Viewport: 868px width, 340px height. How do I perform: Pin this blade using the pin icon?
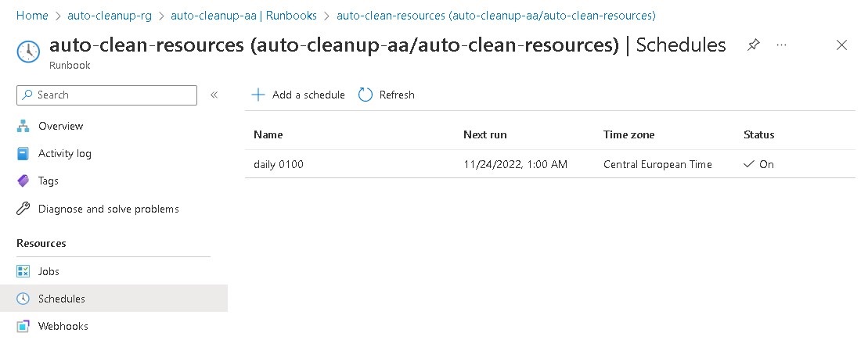[753, 45]
